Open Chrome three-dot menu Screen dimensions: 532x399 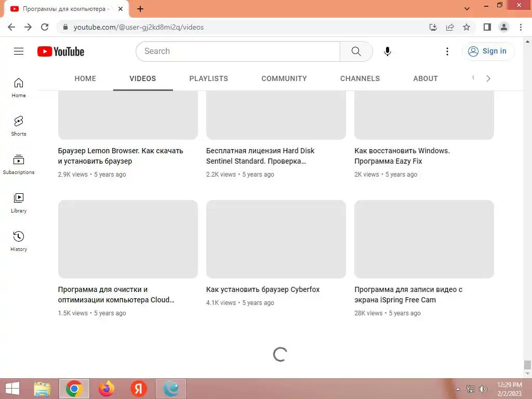coord(521,27)
